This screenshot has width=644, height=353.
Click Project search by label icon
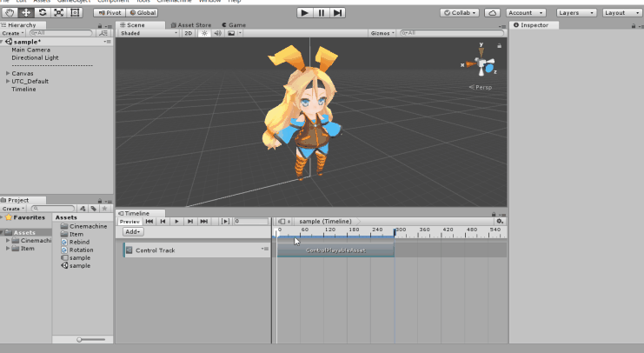[x=94, y=209]
